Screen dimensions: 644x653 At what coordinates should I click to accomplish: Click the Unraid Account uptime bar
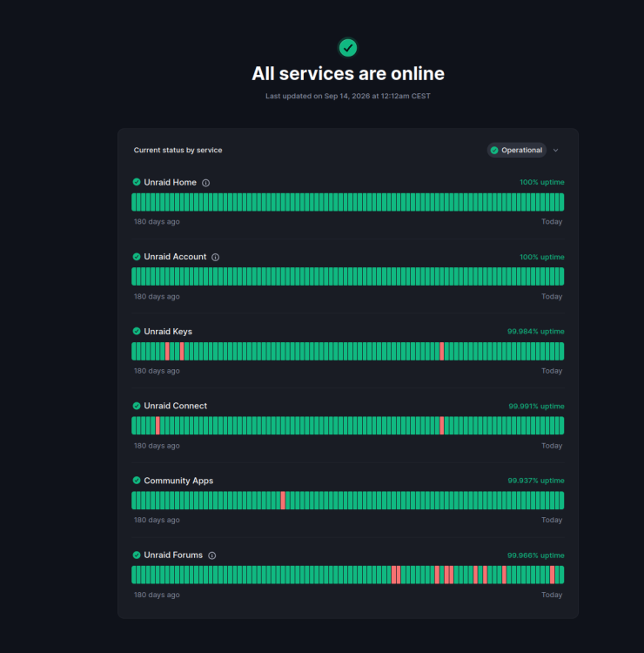pos(347,277)
